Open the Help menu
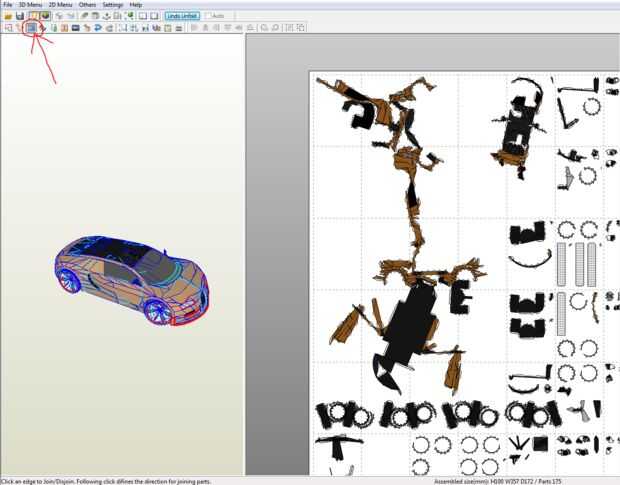 point(136,5)
